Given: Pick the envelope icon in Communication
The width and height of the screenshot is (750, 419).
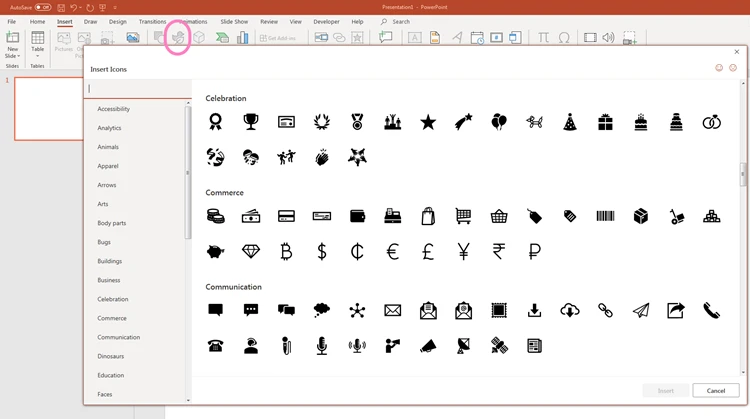Looking at the screenshot, I should click(393, 311).
